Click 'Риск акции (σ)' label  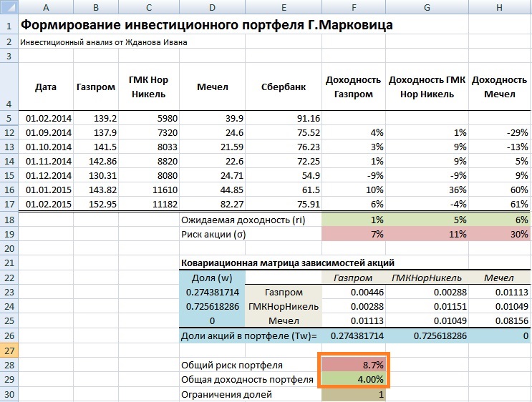point(213,234)
